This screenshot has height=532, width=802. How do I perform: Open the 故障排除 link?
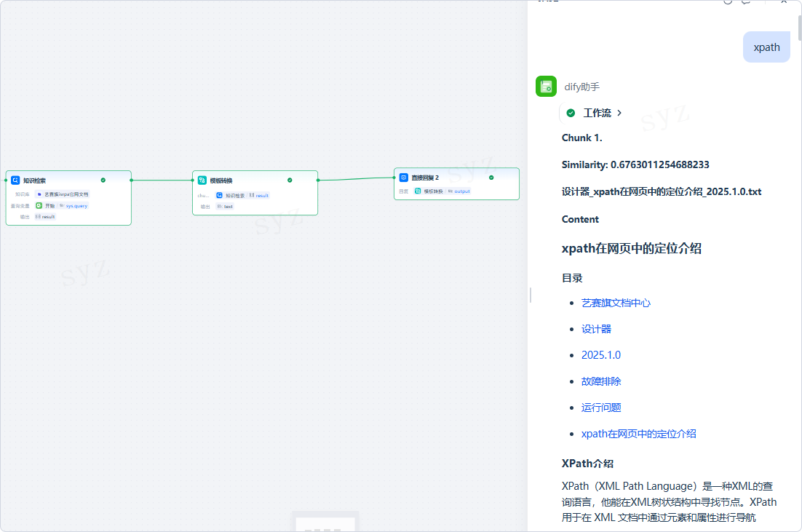(601, 381)
